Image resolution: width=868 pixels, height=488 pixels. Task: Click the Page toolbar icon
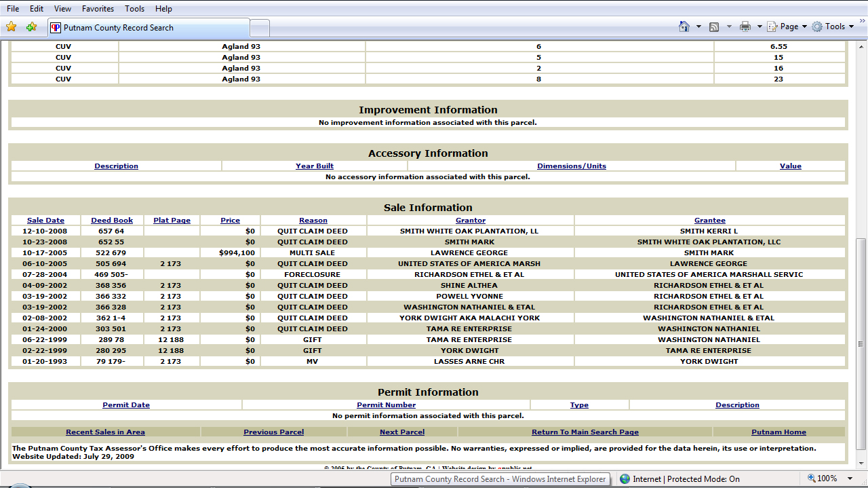tap(772, 26)
